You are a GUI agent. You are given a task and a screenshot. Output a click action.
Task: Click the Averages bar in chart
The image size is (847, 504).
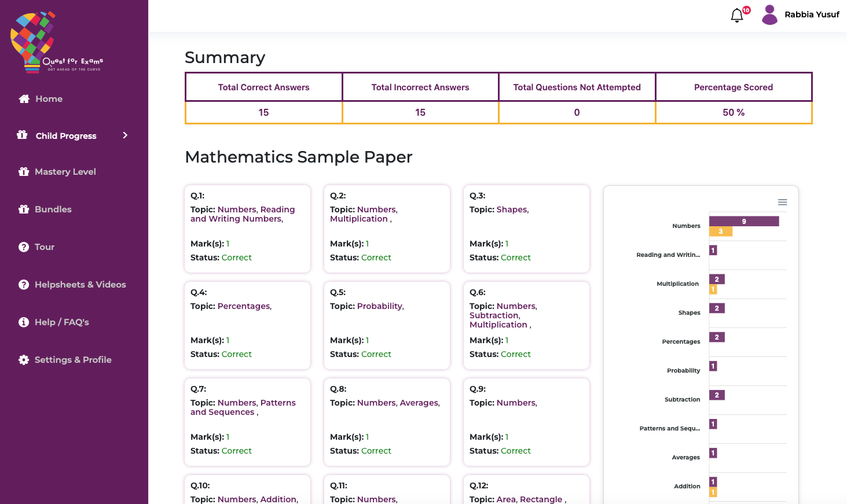tap(713, 453)
